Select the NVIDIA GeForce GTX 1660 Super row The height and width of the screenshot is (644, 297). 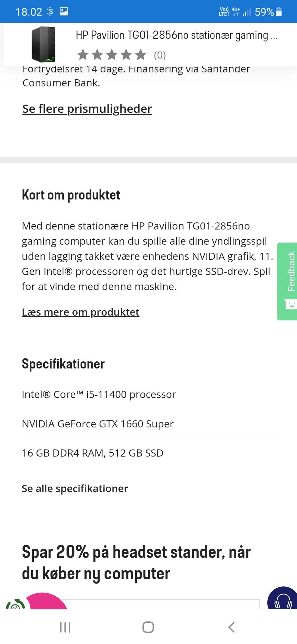(x=97, y=424)
